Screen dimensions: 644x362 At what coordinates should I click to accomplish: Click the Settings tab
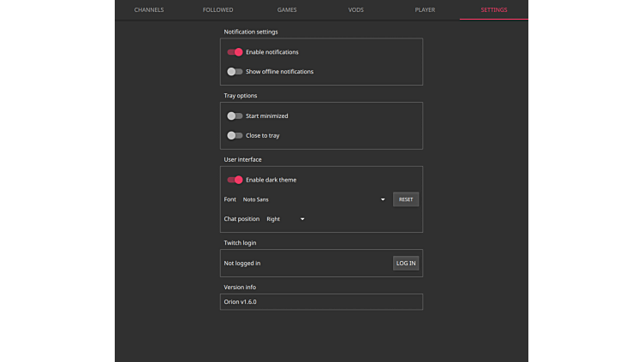pos(493,10)
